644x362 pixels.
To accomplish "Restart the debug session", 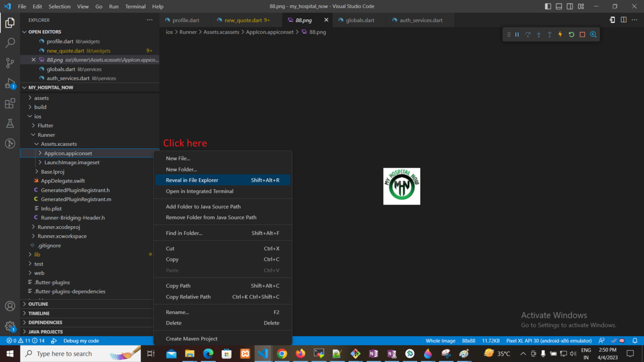I will tap(571, 35).
